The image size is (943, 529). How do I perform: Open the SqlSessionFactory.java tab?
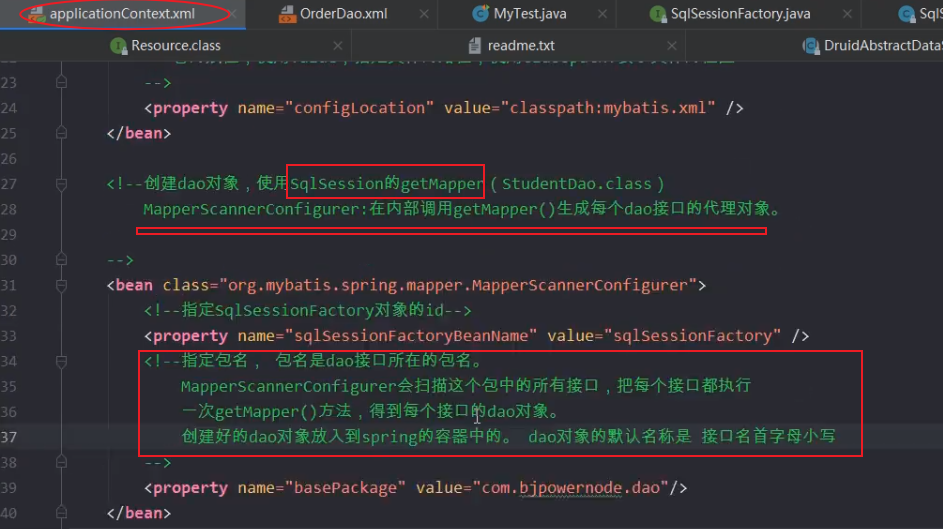(x=740, y=13)
